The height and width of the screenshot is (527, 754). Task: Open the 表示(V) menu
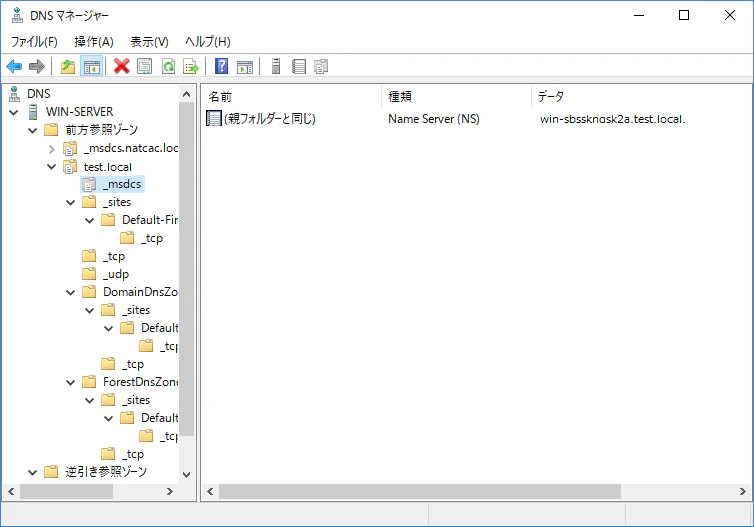tap(150, 42)
